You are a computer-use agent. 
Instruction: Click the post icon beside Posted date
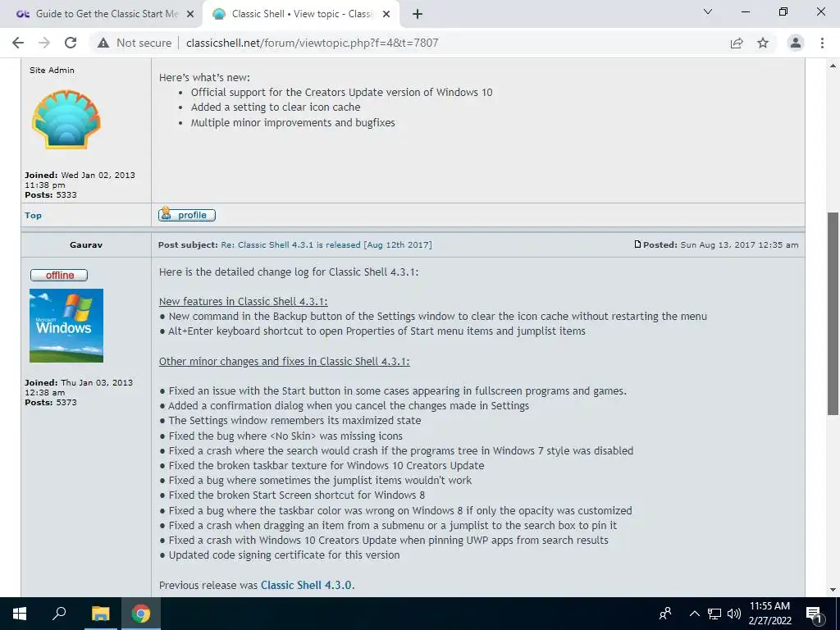pyautogui.click(x=637, y=244)
